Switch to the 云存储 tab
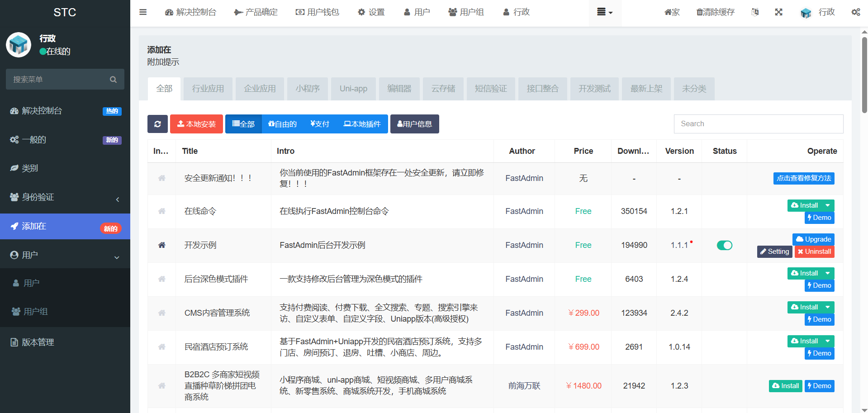The width and height of the screenshot is (868, 413). tap(443, 89)
